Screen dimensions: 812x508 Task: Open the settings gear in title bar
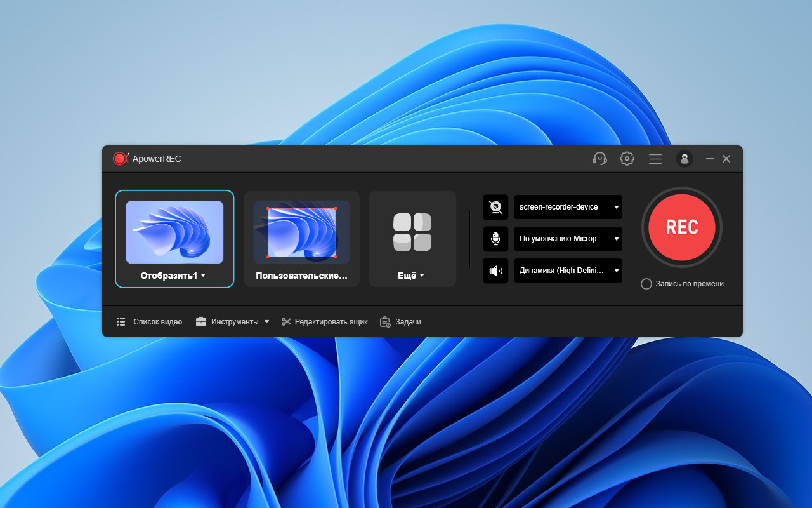pos(627,159)
